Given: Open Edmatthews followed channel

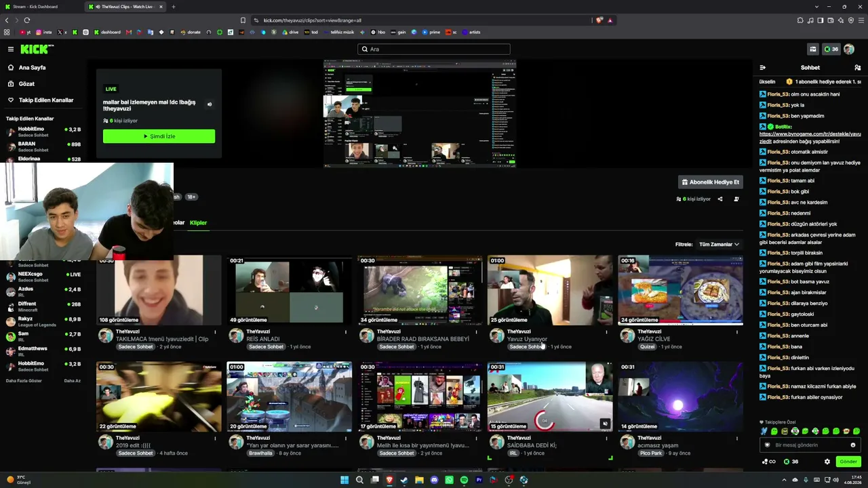Looking at the screenshot, I should click(43, 351).
